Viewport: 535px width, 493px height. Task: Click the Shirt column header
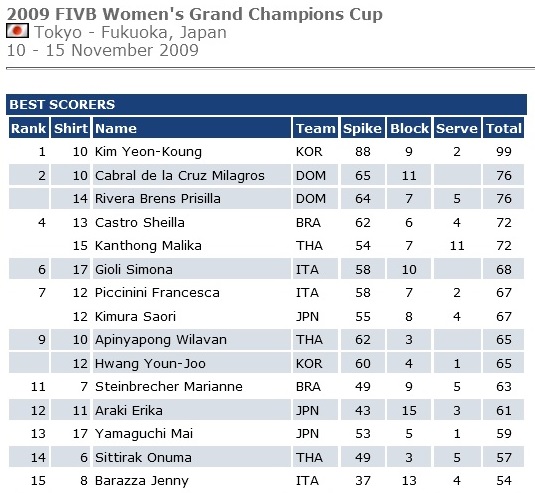click(71, 128)
